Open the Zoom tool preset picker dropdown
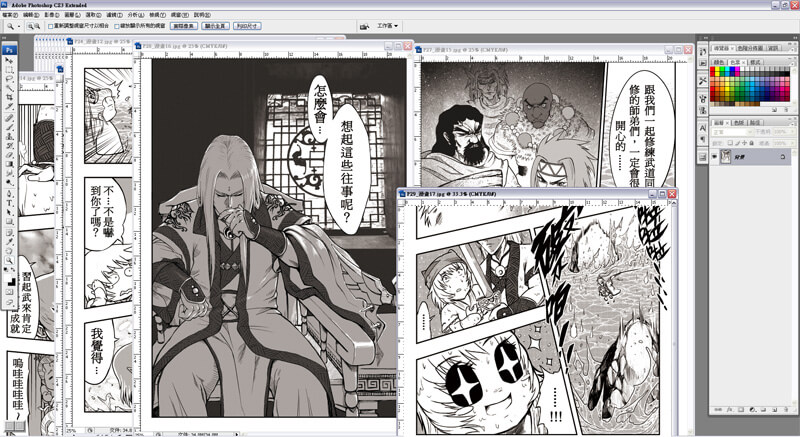 click(19, 26)
